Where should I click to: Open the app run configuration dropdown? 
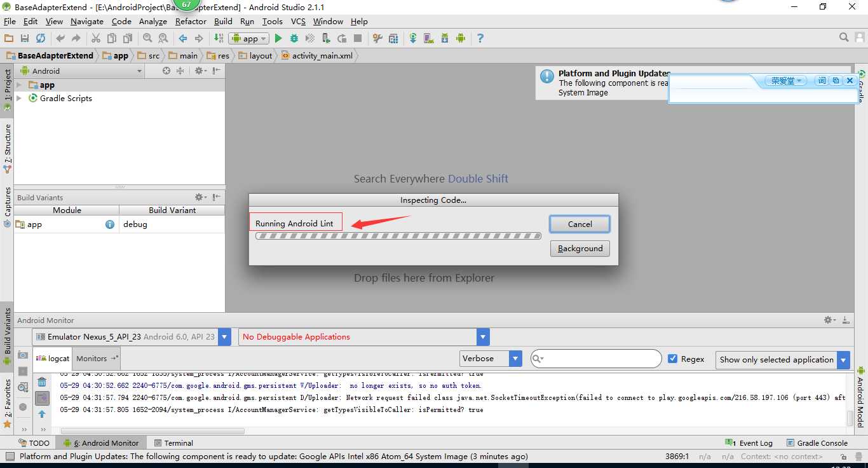249,39
